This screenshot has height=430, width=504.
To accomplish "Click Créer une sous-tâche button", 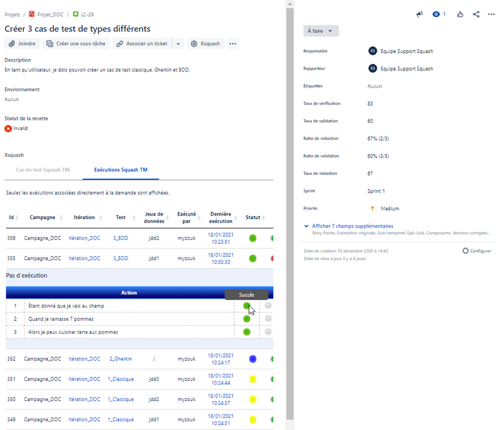I will [76, 44].
